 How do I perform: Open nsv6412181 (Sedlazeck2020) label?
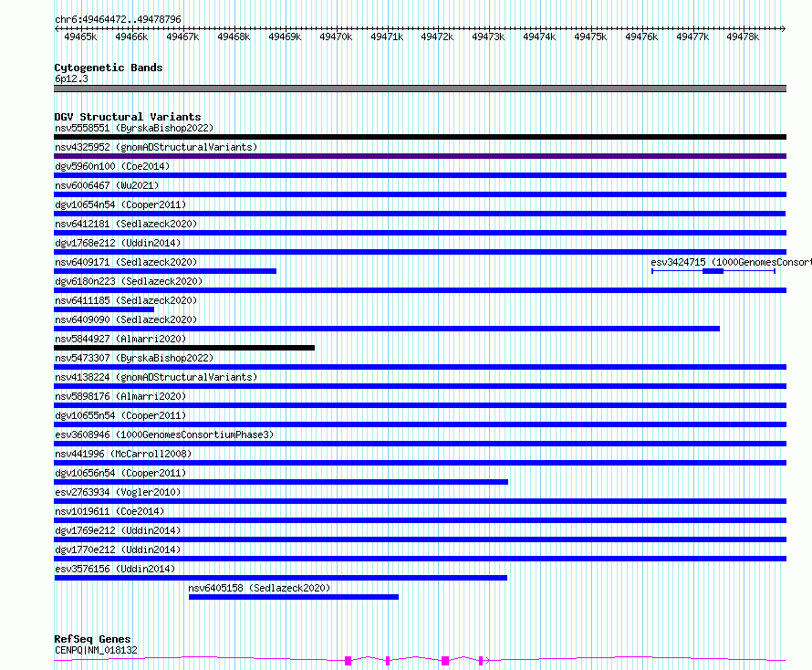click(126, 224)
